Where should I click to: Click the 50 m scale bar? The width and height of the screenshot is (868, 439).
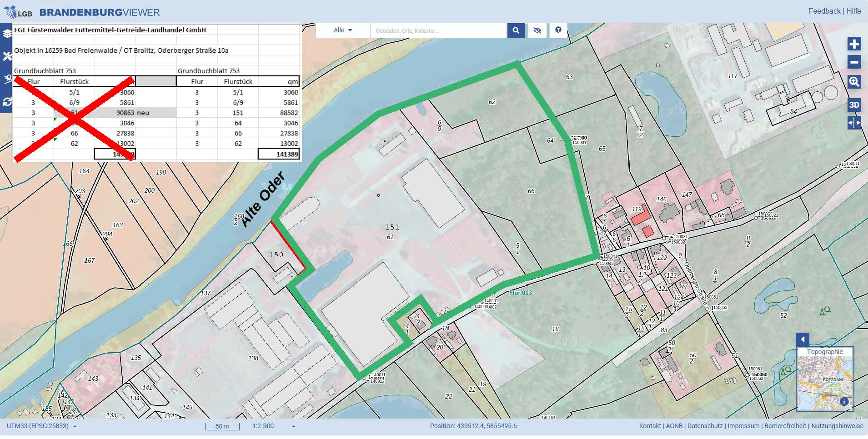pos(222,426)
